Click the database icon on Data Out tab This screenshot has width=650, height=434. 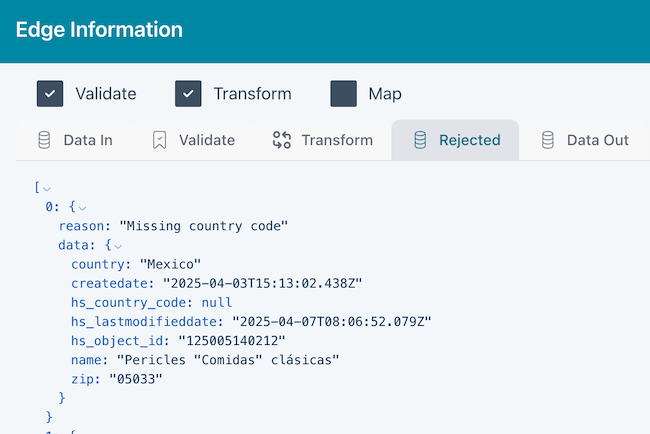pyautogui.click(x=548, y=140)
